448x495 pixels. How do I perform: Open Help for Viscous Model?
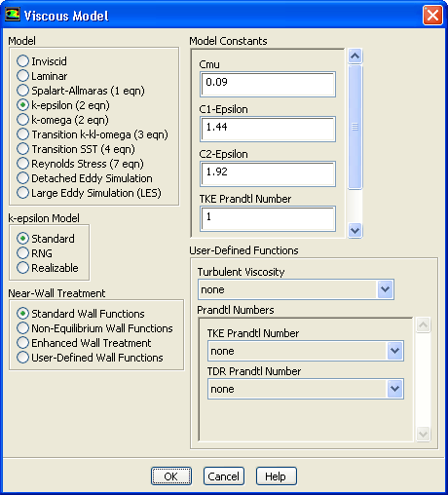(277, 476)
